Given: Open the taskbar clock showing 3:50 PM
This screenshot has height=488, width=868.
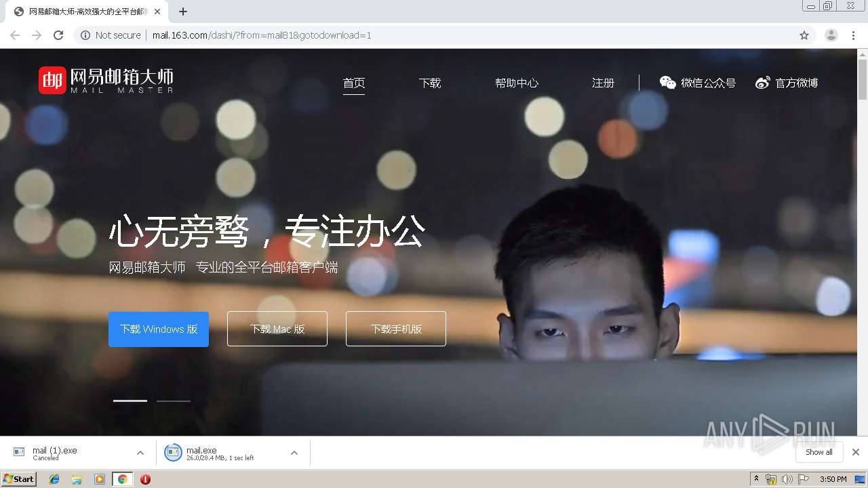Looking at the screenshot, I should (x=833, y=479).
